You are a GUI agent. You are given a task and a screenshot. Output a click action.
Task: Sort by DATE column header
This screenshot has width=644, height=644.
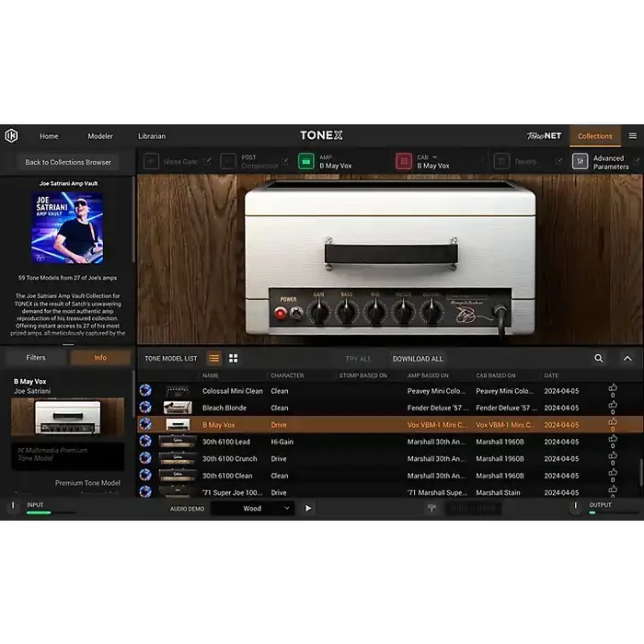551,375
